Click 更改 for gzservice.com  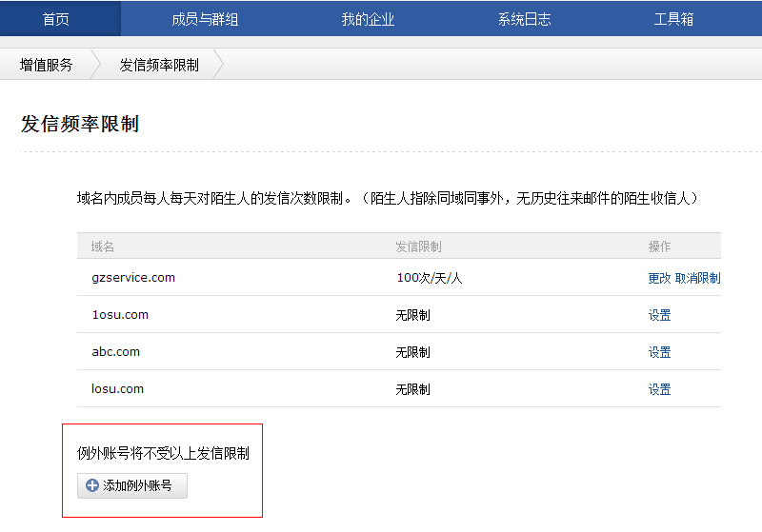pos(659,278)
